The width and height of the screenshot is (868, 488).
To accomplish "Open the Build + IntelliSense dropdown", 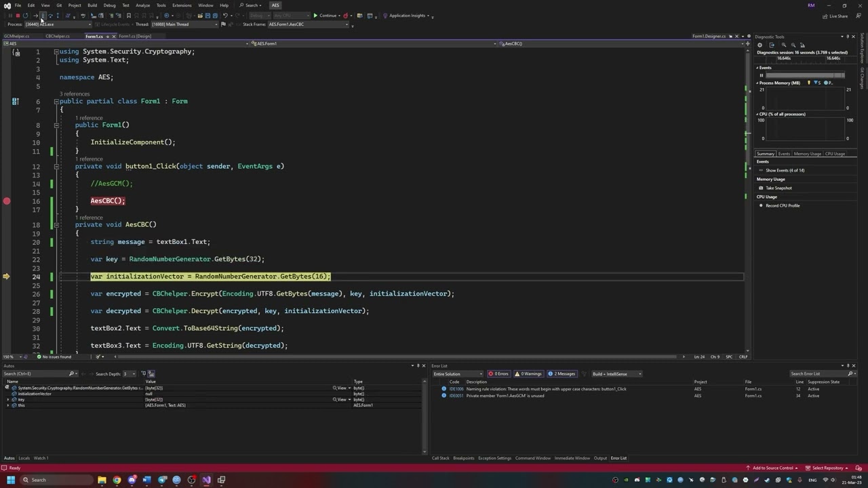I will [616, 374].
